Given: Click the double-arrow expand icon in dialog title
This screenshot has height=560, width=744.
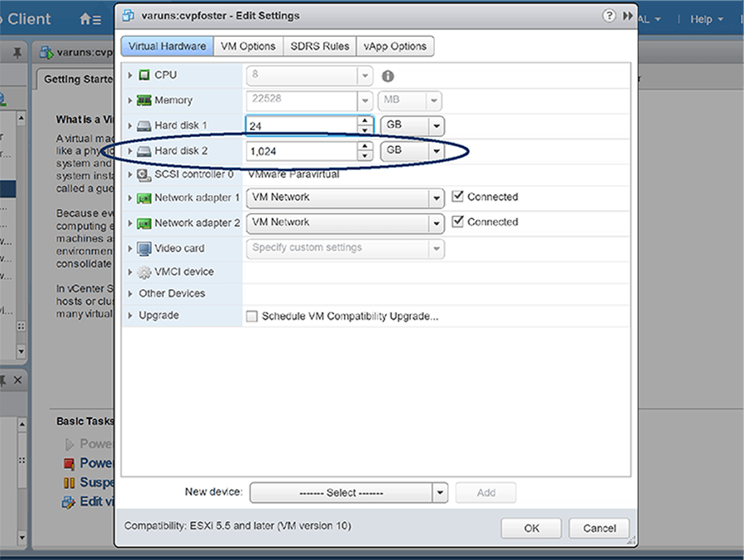Looking at the screenshot, I should [x=627, y=16].
